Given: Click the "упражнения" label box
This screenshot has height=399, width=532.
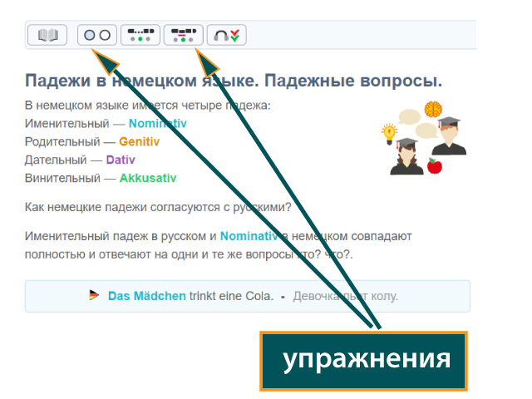Looking at the screenshot, I should click(x=364, y=361).
